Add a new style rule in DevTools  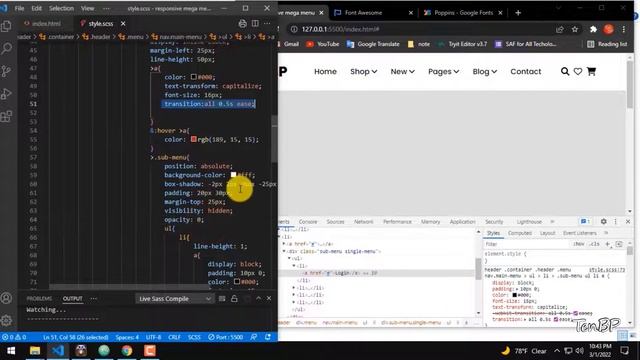[x=607, y=244]
